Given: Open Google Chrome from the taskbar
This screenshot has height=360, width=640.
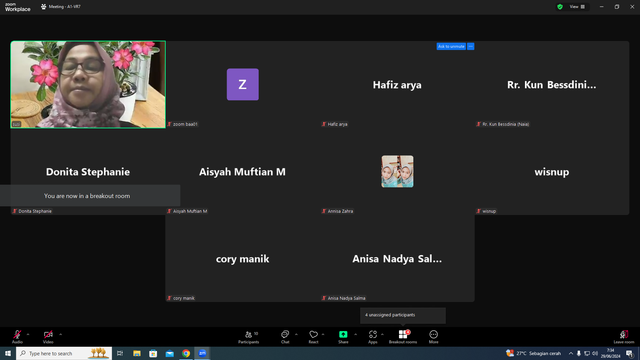Looking at the screenshot, I should coord(186,353).
